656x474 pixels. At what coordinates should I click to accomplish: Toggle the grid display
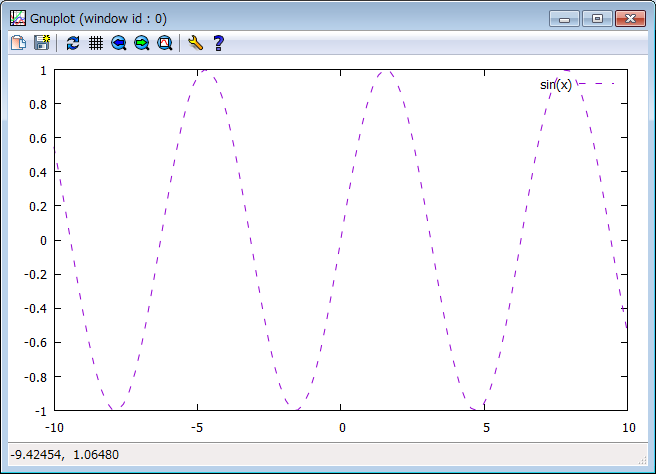tap(96, 43)
